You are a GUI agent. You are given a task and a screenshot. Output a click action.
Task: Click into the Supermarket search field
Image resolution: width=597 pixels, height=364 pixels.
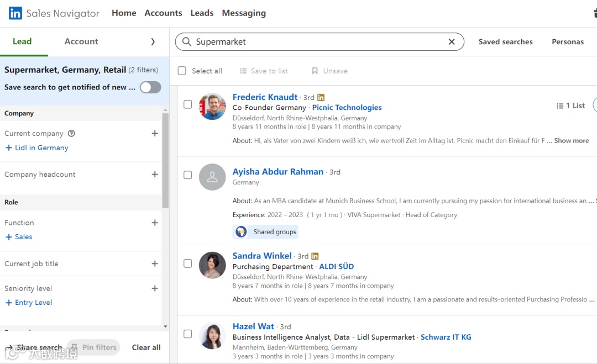(x=320, y=41)
